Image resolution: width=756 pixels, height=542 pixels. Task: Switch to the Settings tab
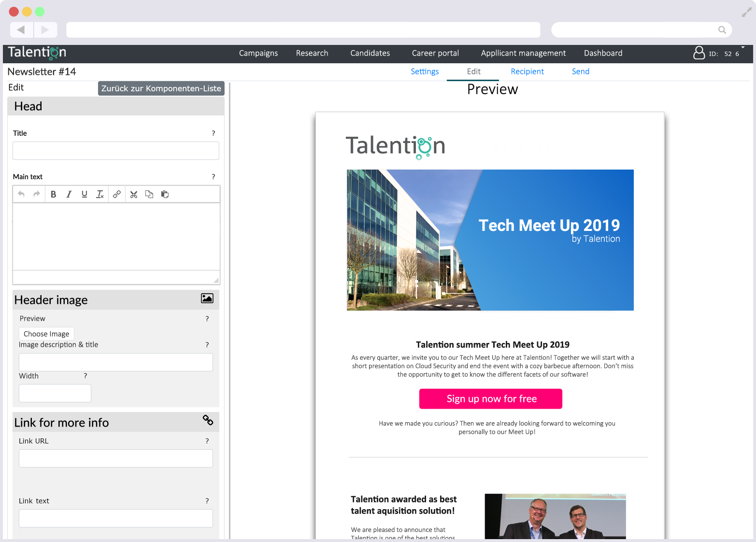point(425,71)
